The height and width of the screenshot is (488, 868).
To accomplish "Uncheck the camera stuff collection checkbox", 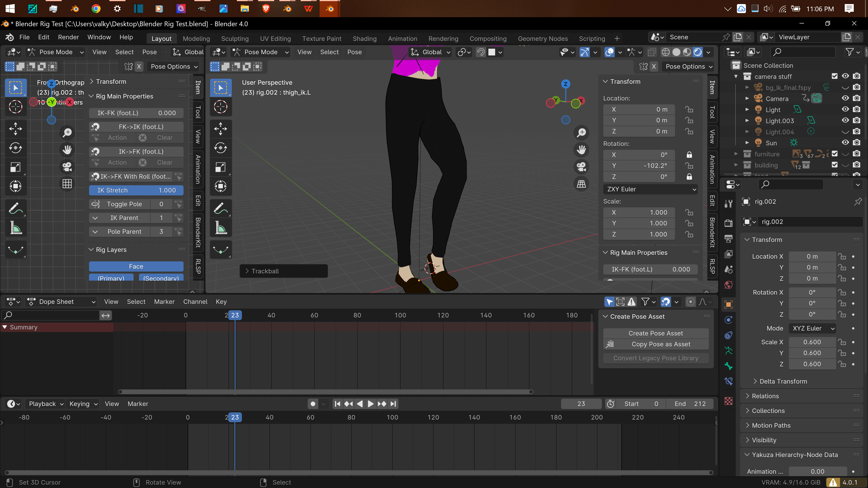I will (x=834, y=76).
